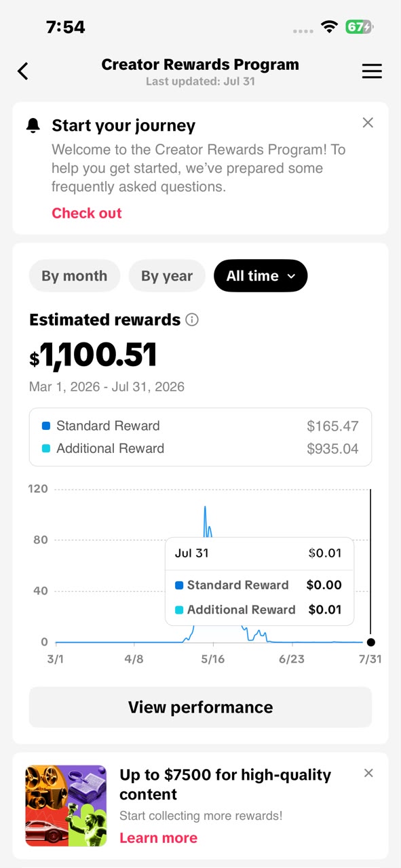Tap the notification bell icon
Screen dimensions: 401x868
tap(33, 125)
